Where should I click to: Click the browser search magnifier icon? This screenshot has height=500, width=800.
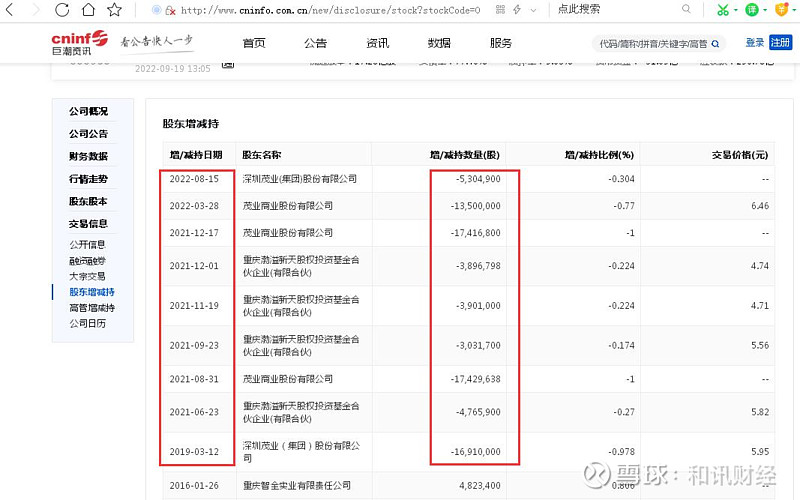pos(686,9)
